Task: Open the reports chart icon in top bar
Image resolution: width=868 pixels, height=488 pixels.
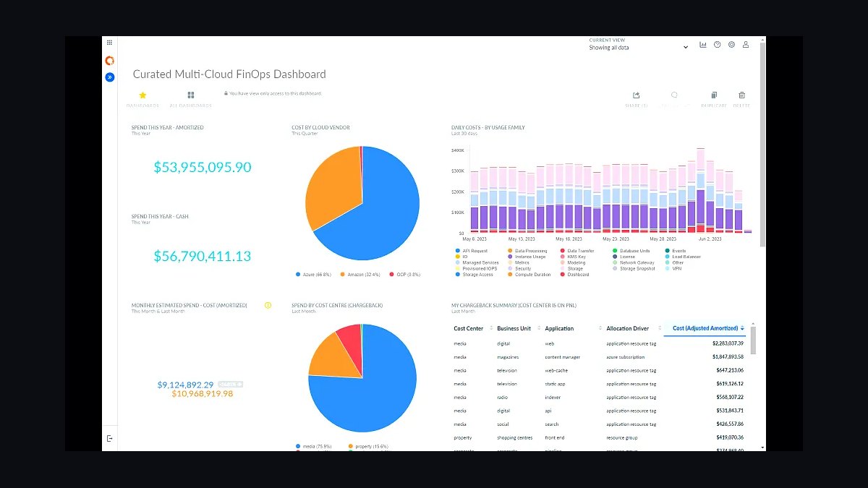Action: (702, 45)
